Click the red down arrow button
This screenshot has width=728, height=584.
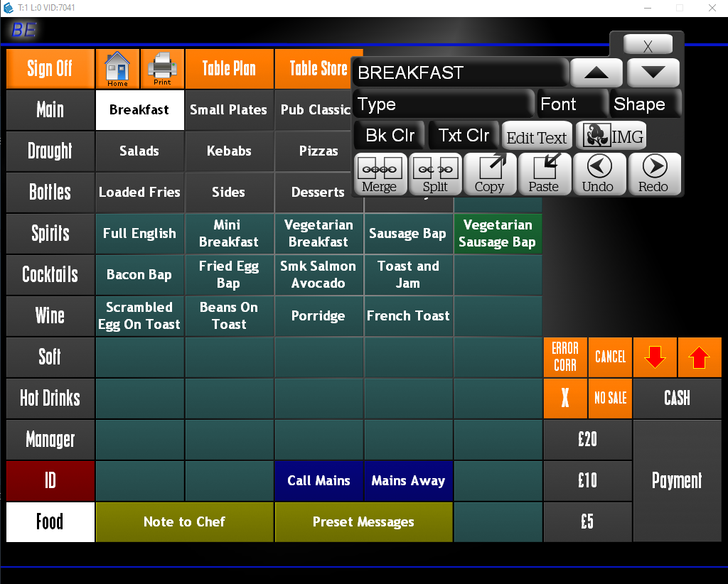pos(655,357)
